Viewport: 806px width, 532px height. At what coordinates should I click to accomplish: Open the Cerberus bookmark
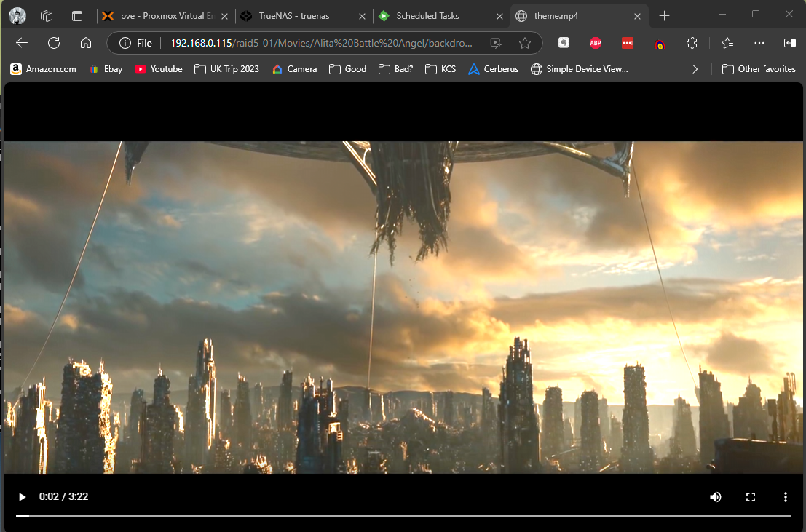494,69
